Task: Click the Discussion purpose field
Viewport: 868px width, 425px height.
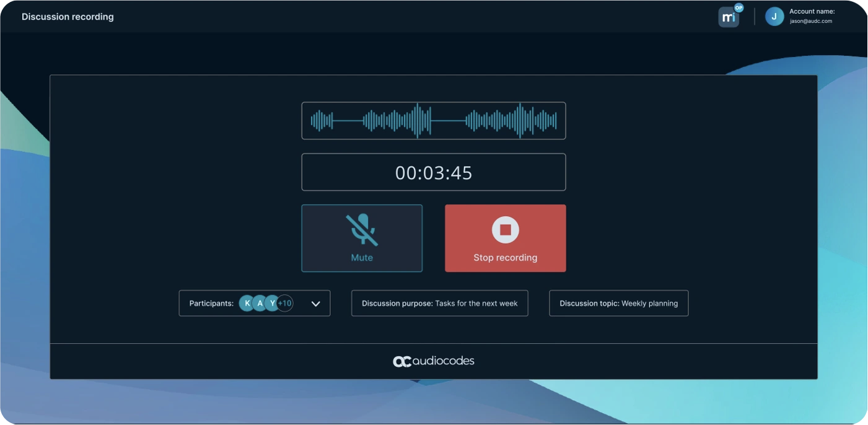Action: pos(439,304)
